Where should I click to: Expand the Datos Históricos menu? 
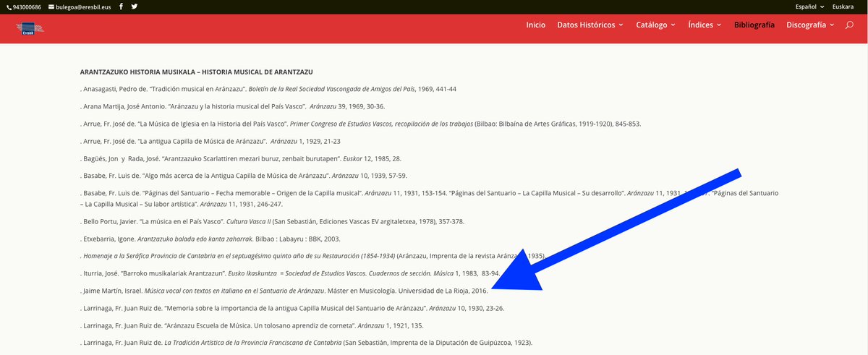coord(590,25)
